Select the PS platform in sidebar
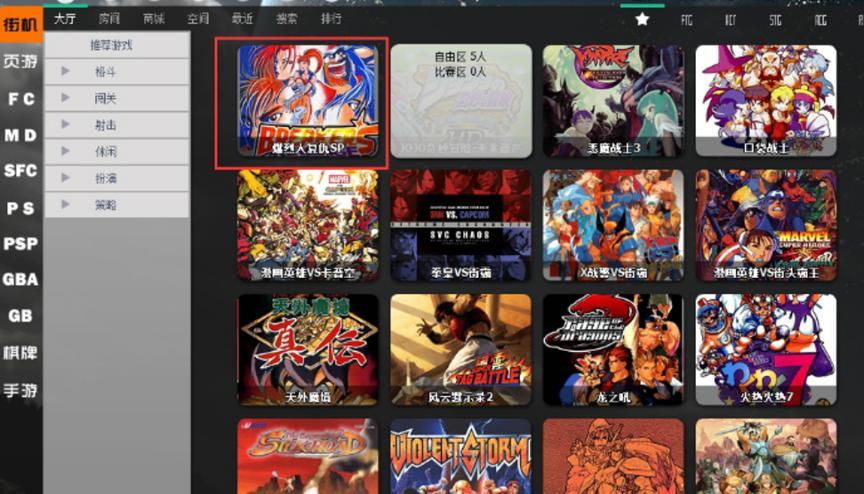The image size is (864, 494). tap(20, 208)
